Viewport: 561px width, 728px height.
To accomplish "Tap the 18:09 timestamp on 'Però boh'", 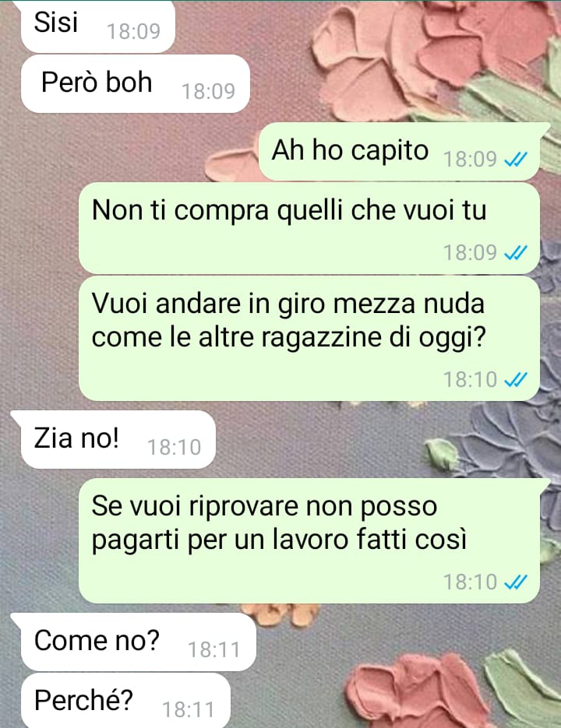I will [208, 91].
